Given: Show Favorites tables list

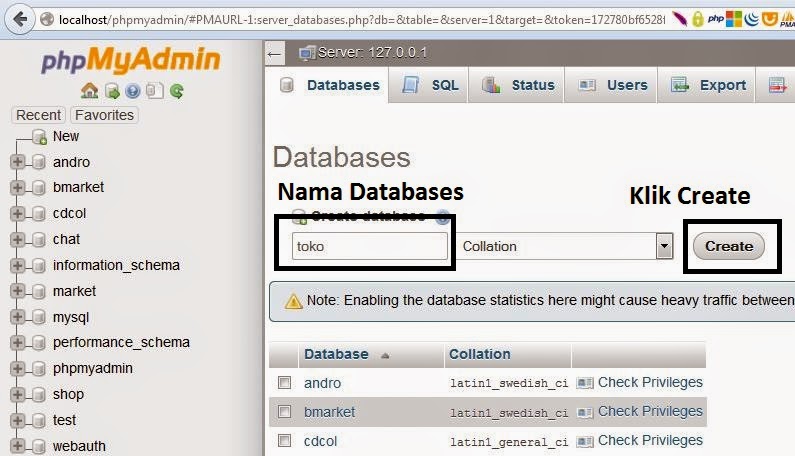Looking at the screenshot, I should tap(104, 115).
